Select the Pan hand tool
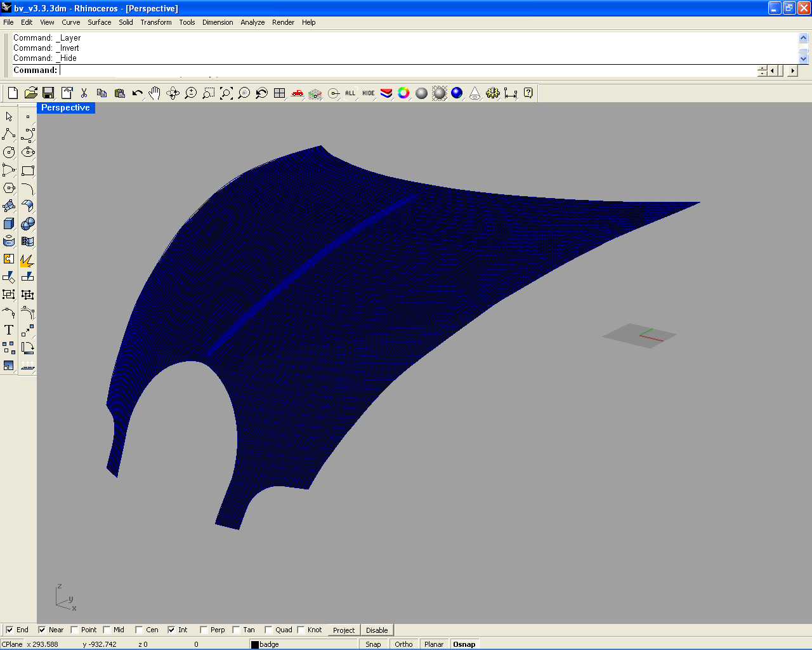 click(x=155, y=93)
